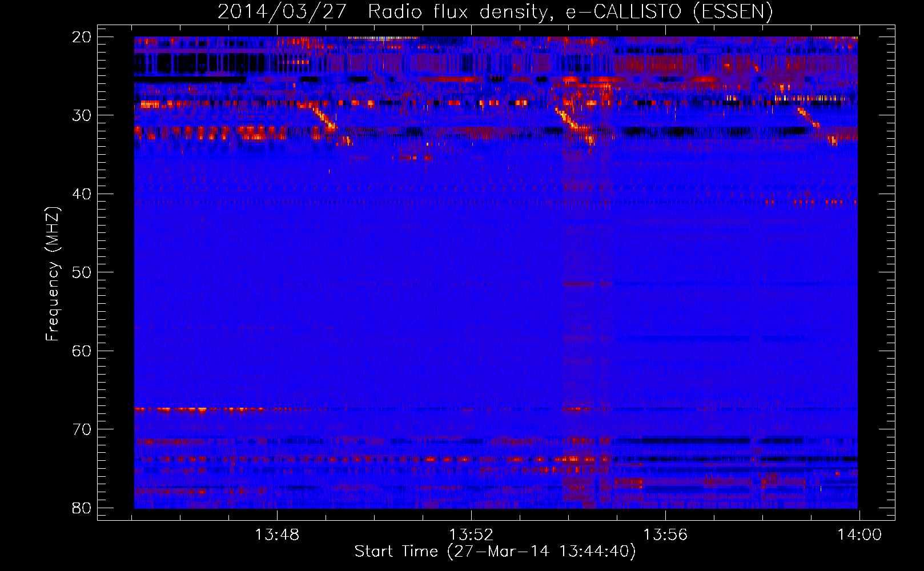Image resolution: width=924 pixels, height=571 pixels.
Task: Click the 40 frequency tick label
Action: [82, 194]
